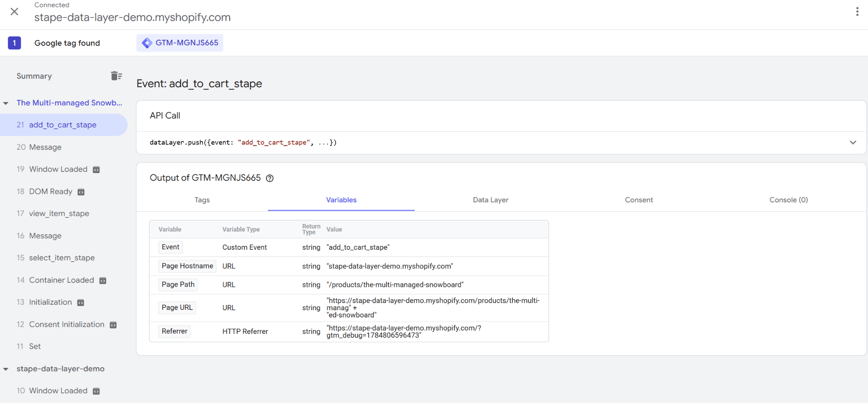Click the Value column header
868x403 pixels.
pyautogui.click(x=334, y=229)
